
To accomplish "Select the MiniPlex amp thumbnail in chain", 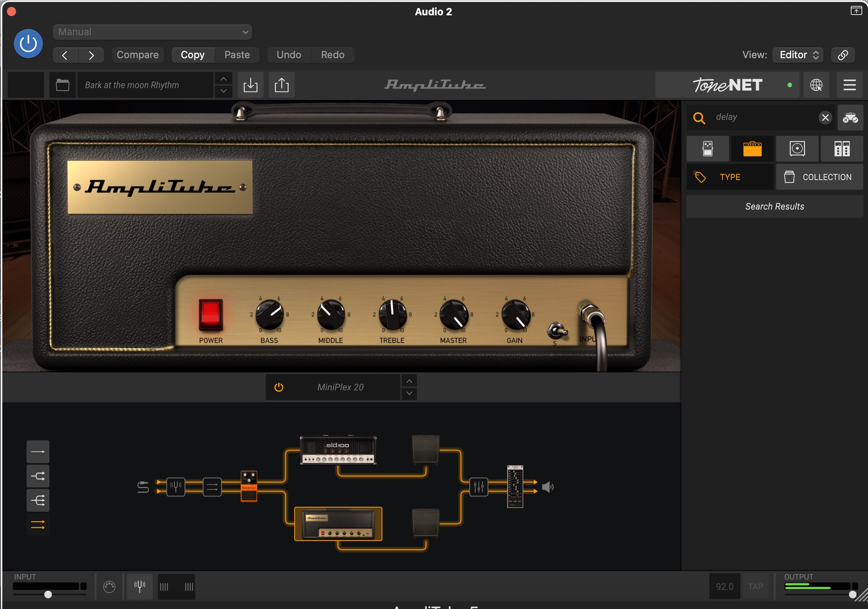I will (338, 524).
